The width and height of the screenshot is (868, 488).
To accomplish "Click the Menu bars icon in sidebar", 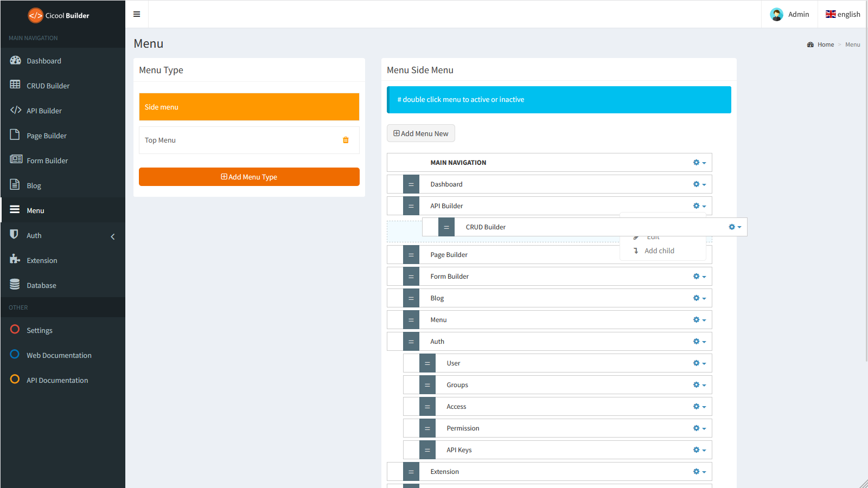I will [15, 209].
